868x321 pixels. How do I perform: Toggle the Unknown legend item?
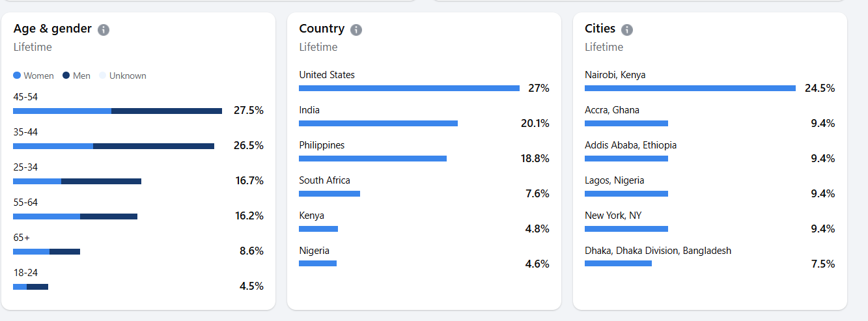click(x=123, y=76)
